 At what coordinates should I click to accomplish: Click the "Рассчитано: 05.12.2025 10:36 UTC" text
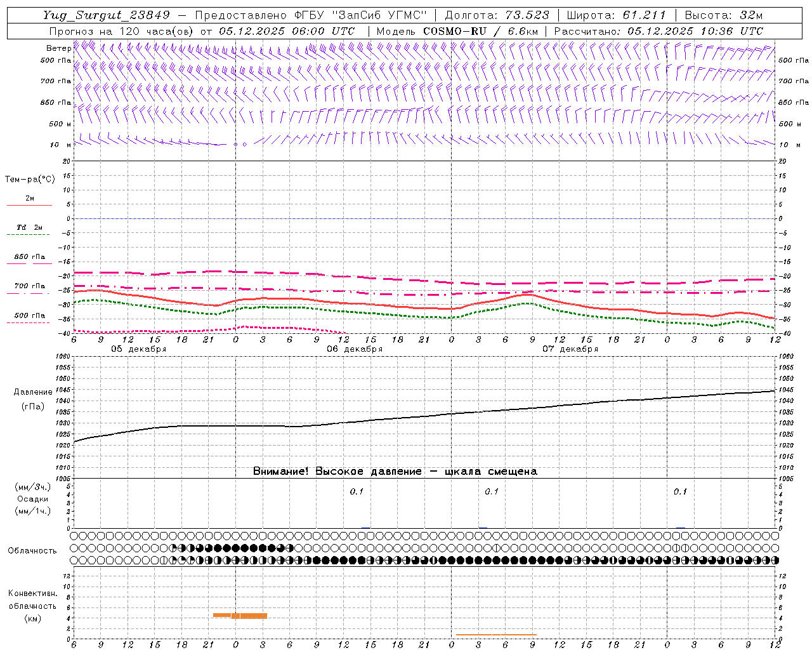(658, 30)
